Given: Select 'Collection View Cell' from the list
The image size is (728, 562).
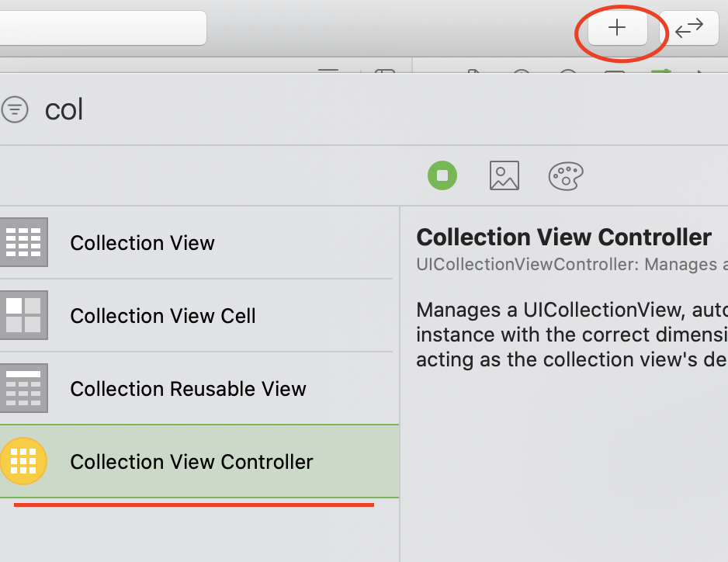Looking at the screenshot, I should coord(163,316).
